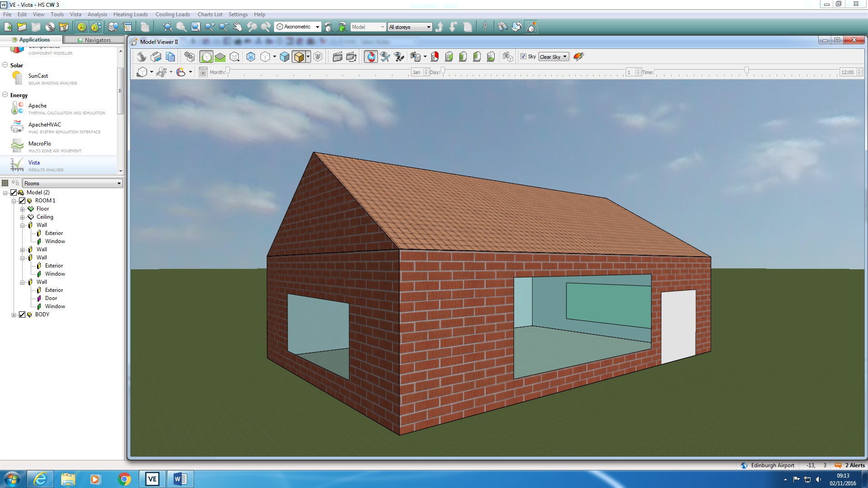This screenshot has width=868, height=488.
Task: Click the Month slider handle
Action: (228, 70)
